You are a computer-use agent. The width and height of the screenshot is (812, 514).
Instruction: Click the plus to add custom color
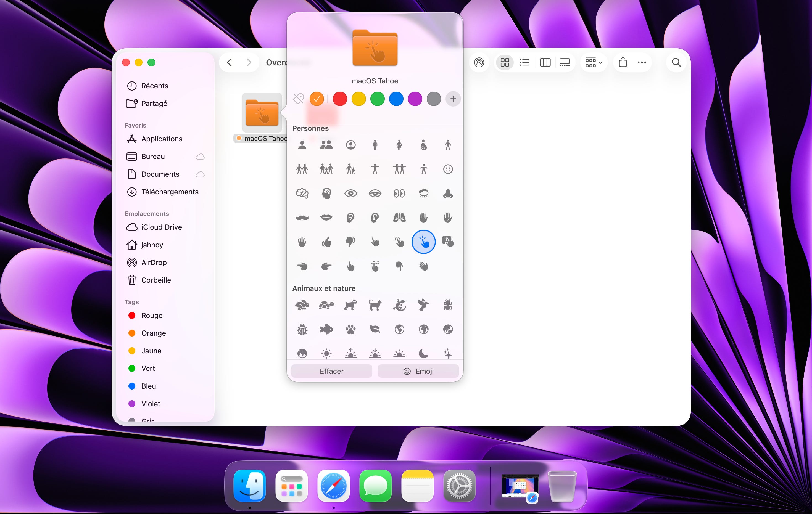click(453, 99)
